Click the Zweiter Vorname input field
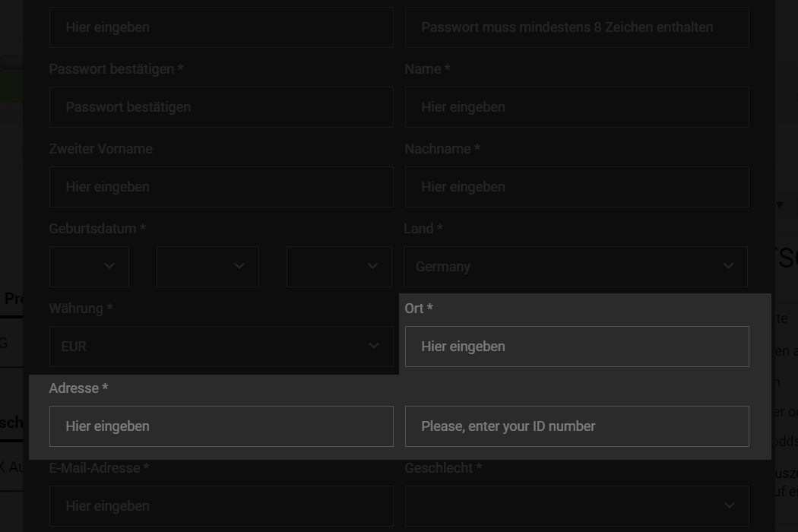 [221, 187]
